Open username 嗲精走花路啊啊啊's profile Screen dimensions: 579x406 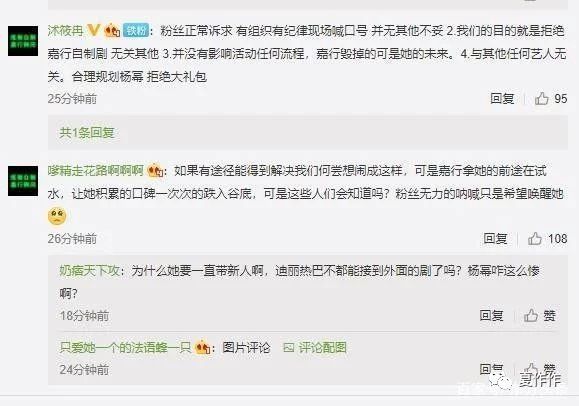[x=96, y=171]
